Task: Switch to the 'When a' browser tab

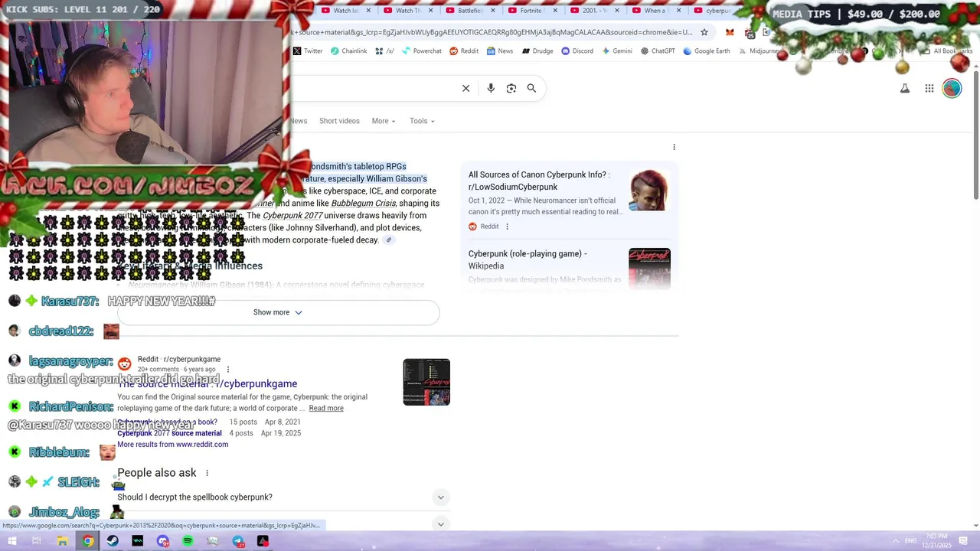Action: 655,11
